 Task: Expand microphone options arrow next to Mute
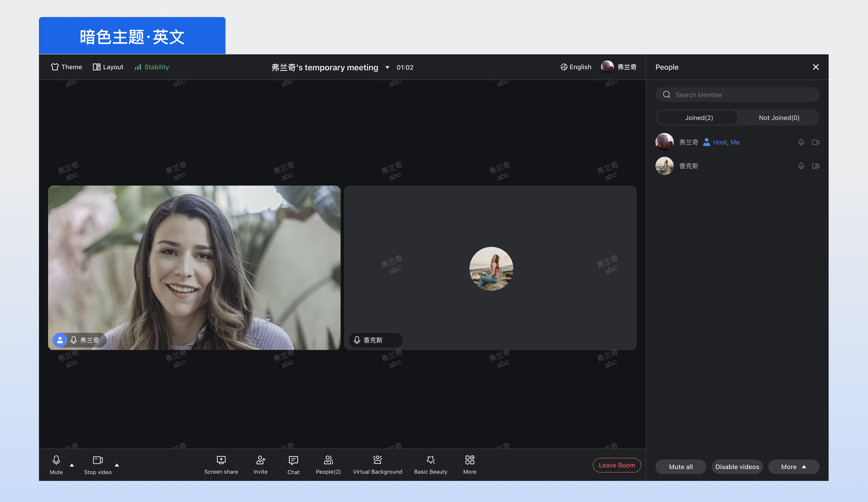[x=72, y=465]
